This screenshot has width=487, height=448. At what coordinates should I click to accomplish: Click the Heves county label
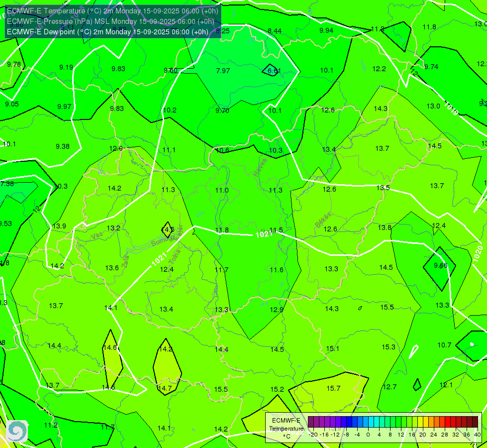coord(260,167)
